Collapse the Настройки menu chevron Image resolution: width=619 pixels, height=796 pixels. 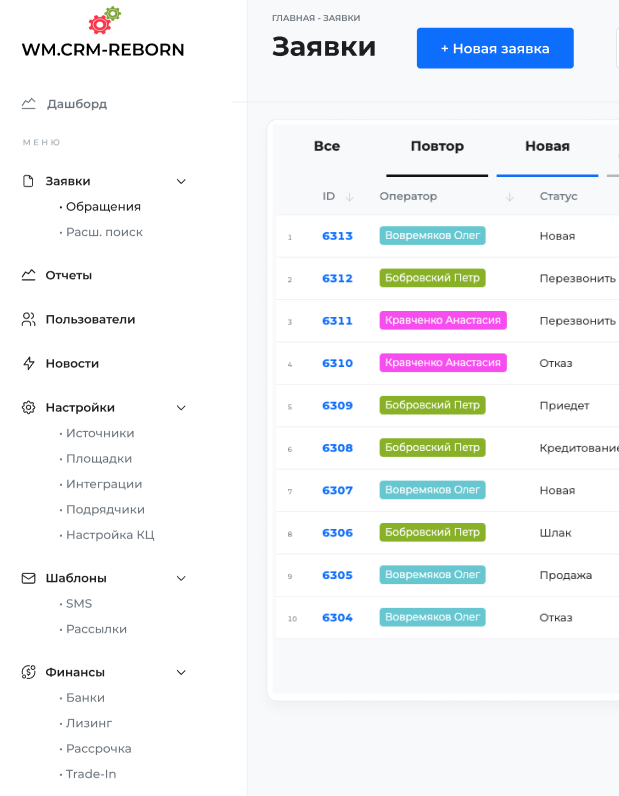pyautogui.click(x=181, y=407)
